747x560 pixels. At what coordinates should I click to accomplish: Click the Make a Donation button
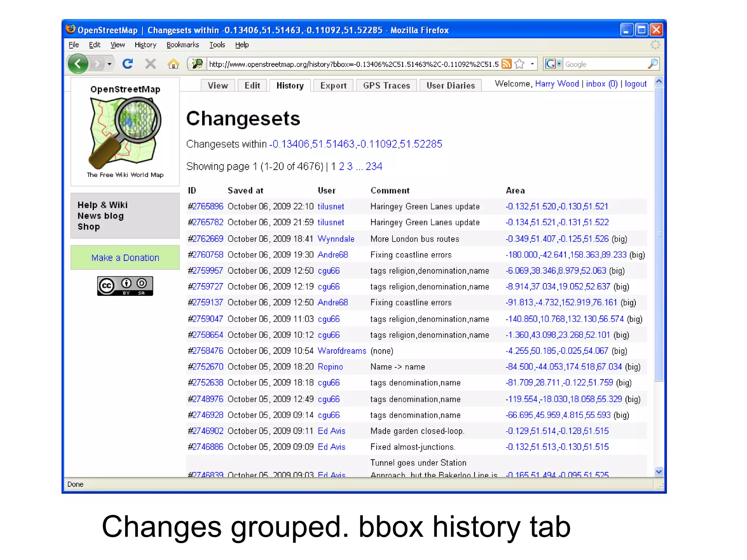click(125, 258)
